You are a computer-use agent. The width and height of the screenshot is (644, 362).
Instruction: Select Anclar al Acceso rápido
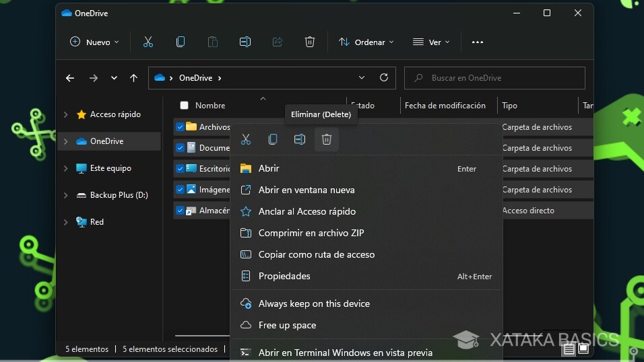click(x=366, y=211)
